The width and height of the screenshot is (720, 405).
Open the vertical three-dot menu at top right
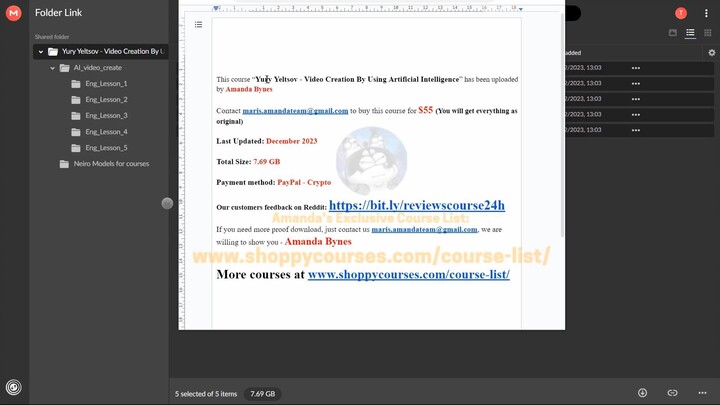[706, 13]
